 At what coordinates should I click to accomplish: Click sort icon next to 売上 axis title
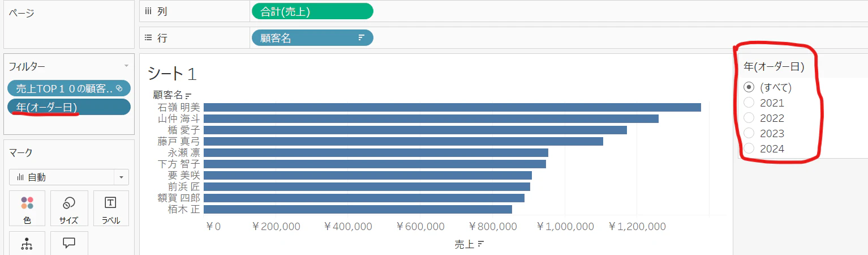tap(480, 244)
